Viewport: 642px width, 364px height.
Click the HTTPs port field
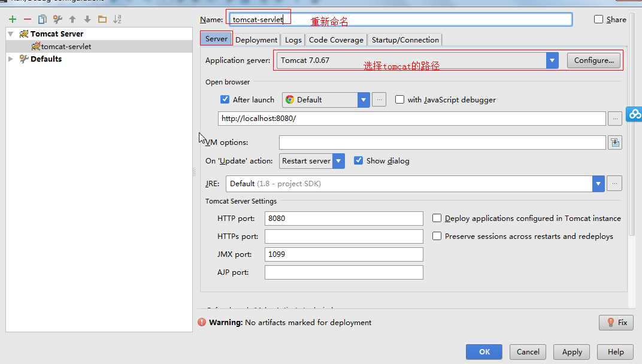pyautogui.click(x=344, y=236)
